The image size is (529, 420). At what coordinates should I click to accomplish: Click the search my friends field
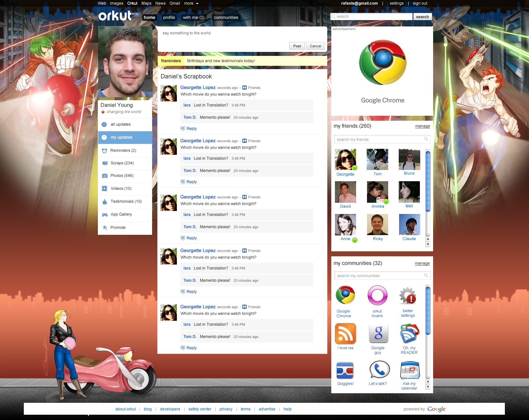pos(382,139)
